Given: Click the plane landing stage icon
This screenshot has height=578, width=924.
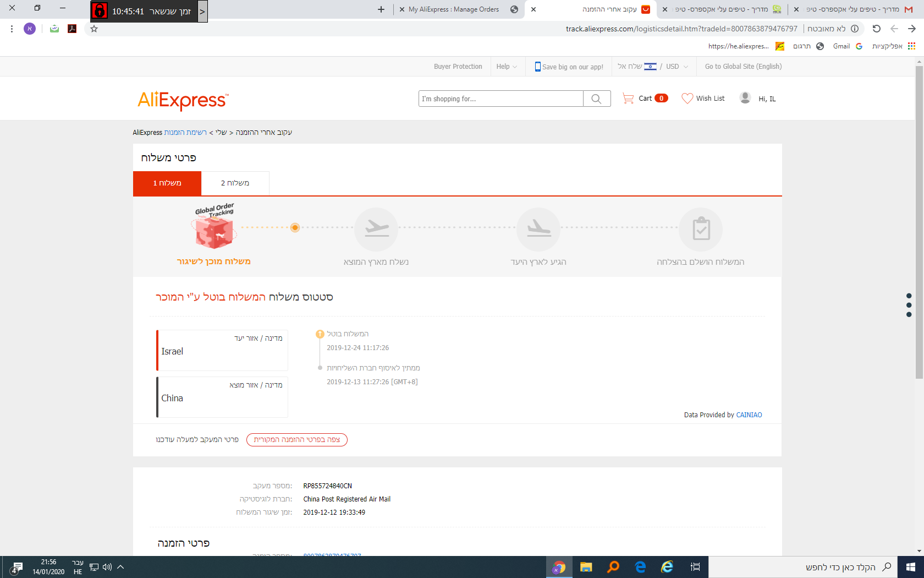Looking at the screenshot, I should click(x=539, y=229).
